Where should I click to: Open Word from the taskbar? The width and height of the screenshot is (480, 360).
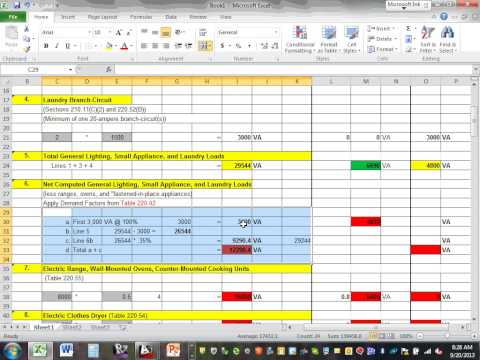tap(66, 350)
